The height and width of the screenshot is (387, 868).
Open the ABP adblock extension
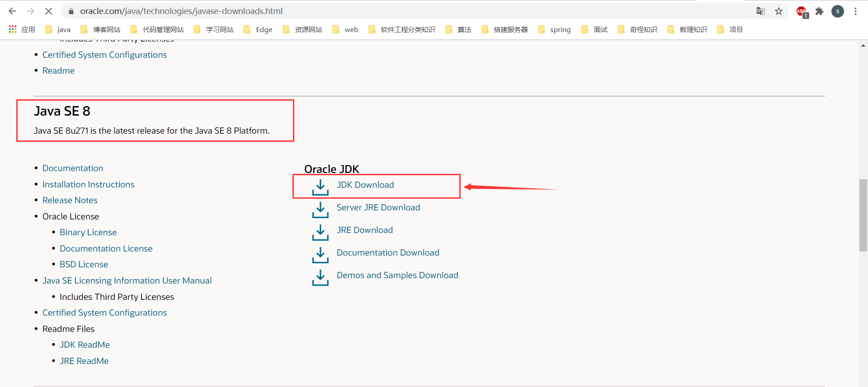click(x=802, y=12)
